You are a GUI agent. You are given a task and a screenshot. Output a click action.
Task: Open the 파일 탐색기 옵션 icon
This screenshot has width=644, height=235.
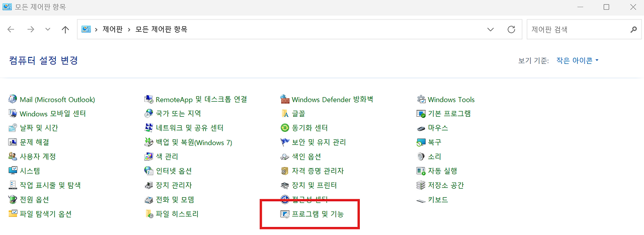pos(13,214)
